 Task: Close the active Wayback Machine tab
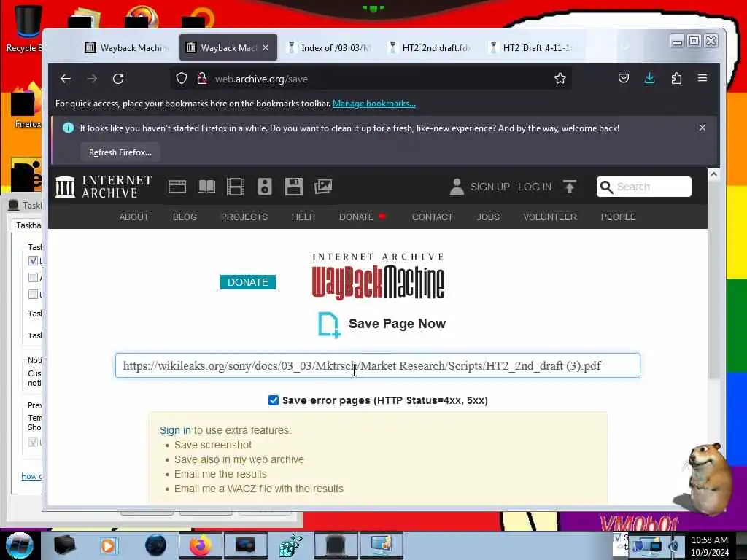pos(266,47)
